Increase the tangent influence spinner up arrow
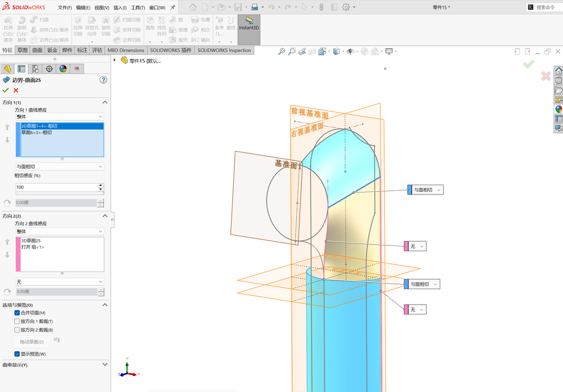 [x=101, y=185]
